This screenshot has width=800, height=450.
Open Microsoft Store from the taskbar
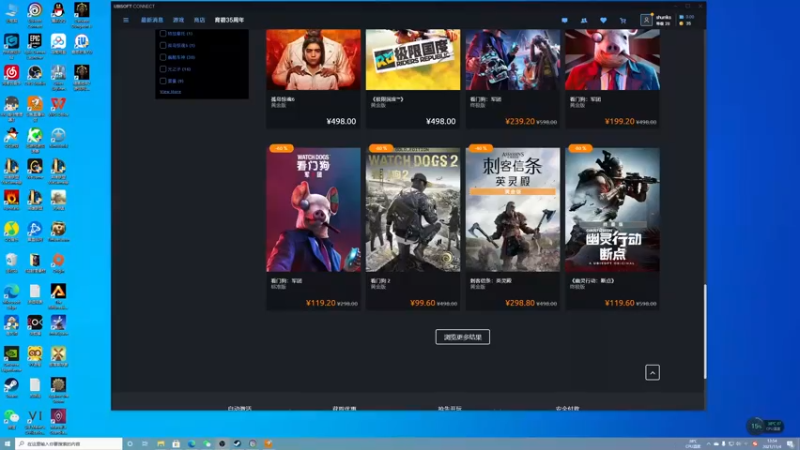(x=176, y=444)
